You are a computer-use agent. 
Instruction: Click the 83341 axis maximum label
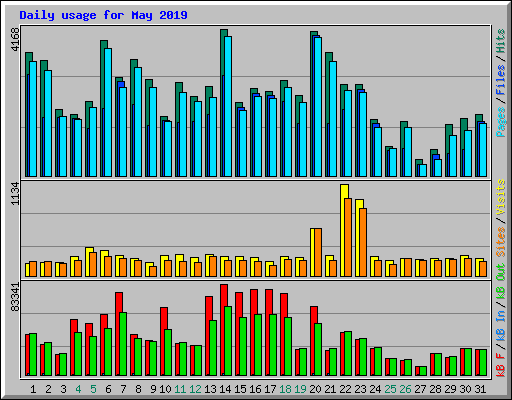(15, 297)
